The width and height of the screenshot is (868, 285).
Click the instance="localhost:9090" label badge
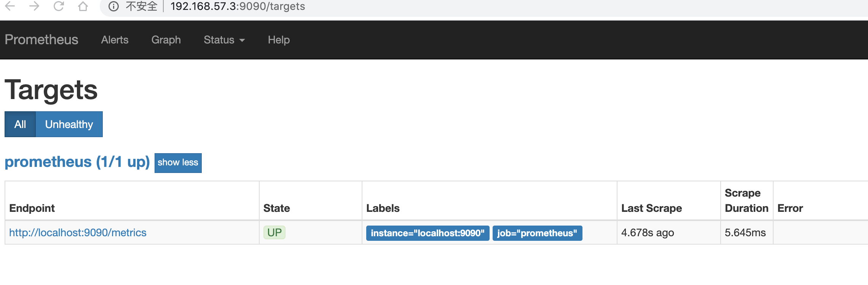(428, 233)
